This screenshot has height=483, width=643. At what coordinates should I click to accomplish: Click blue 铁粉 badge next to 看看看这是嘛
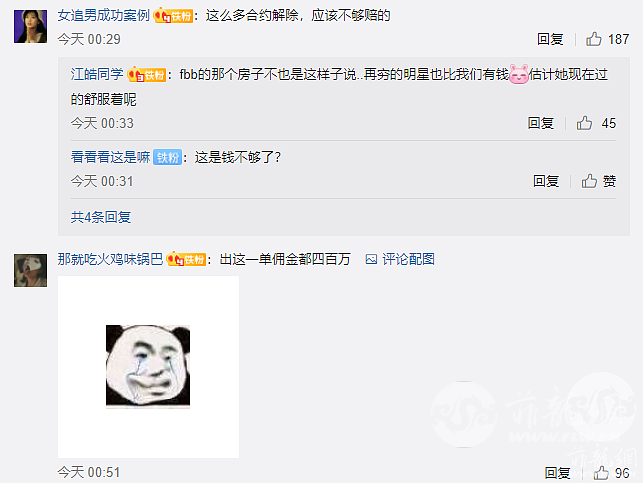[167, 157]
